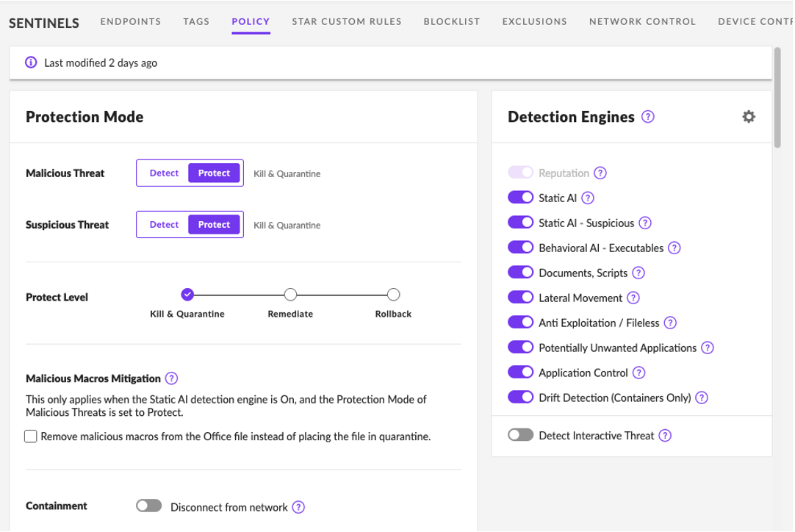The height and width of the screenshot is (532, 795).
Task: Click help icon next to Lateral Movement
Action: 633,298
